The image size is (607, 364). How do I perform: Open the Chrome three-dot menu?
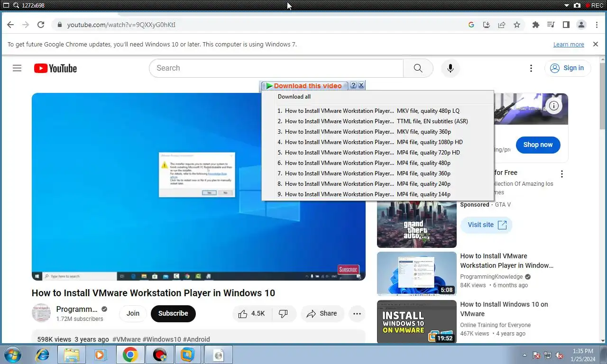(x=597, y=25)
